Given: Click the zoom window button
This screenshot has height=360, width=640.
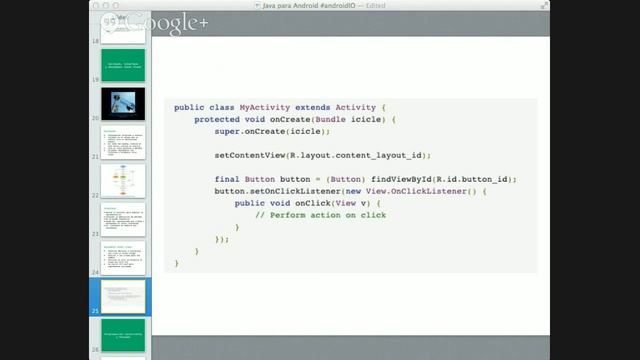Looking at the screenshot, I should click(x=116, y=5).
